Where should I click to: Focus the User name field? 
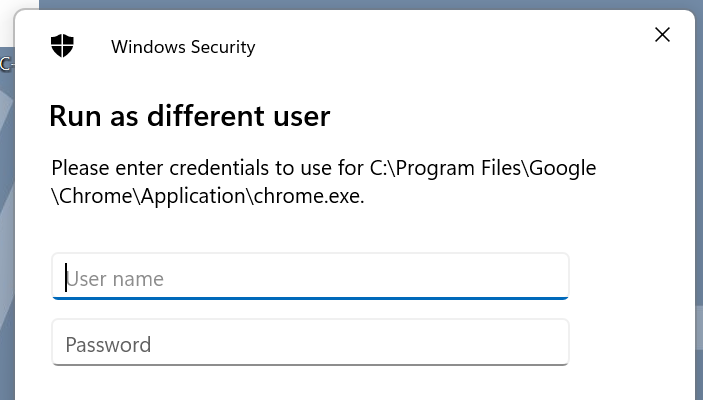(x=310, y=276)
